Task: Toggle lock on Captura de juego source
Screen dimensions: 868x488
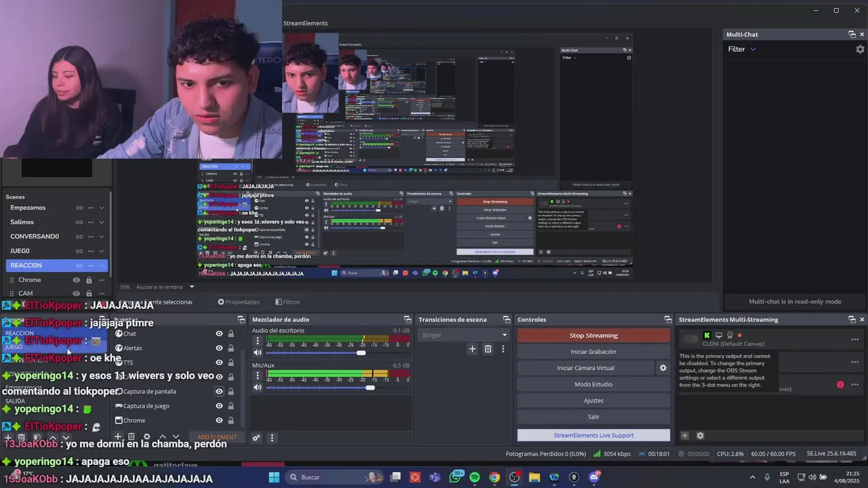Action: click(231, 406)
